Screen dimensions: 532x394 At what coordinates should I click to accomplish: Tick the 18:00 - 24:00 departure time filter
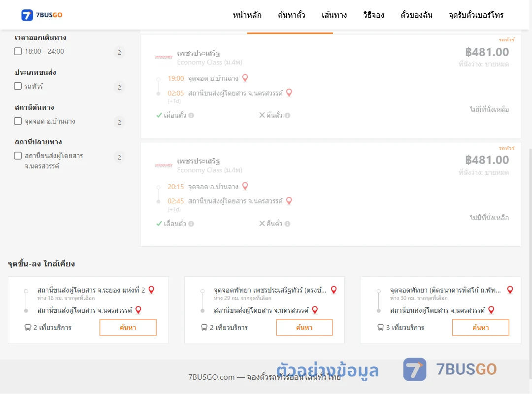click(18, 51)
